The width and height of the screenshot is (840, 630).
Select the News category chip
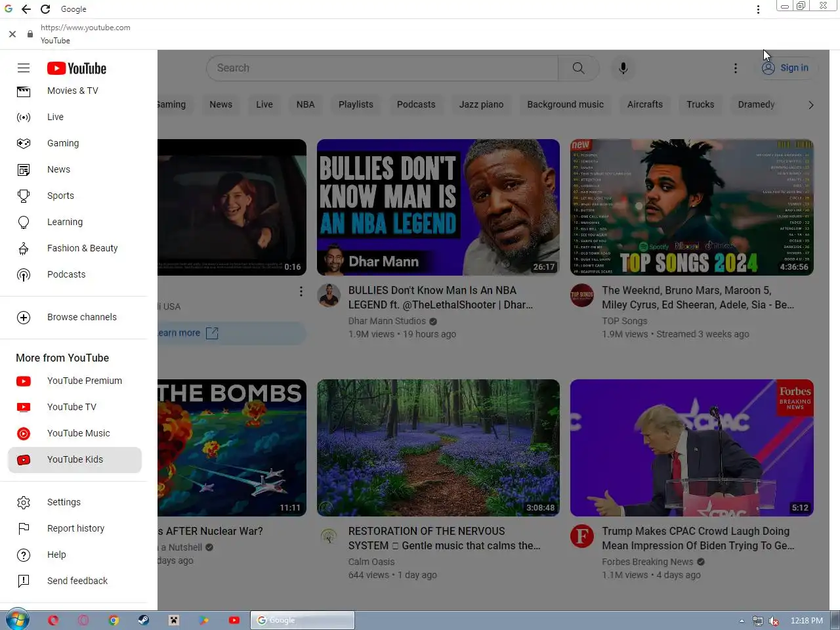coord(221,104)
